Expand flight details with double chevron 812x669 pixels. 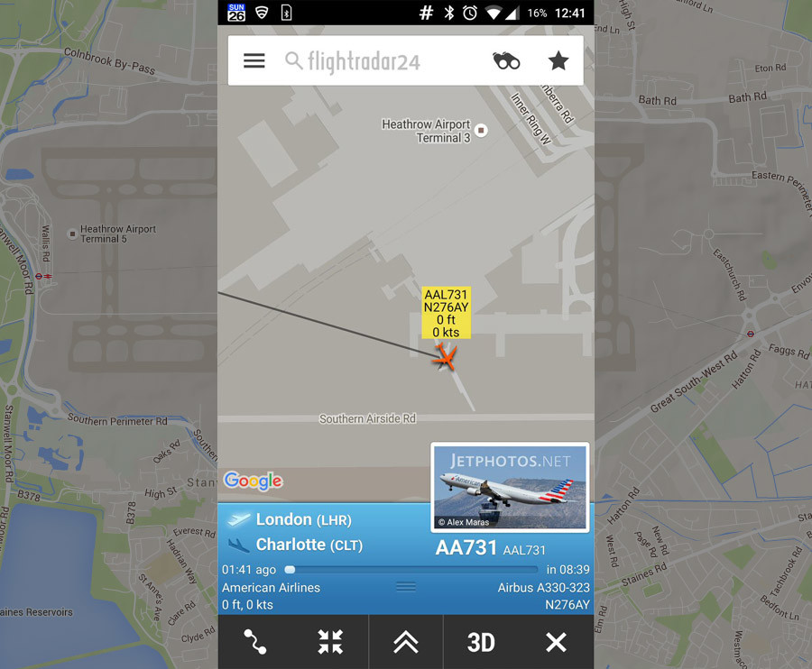click(406, 642)
